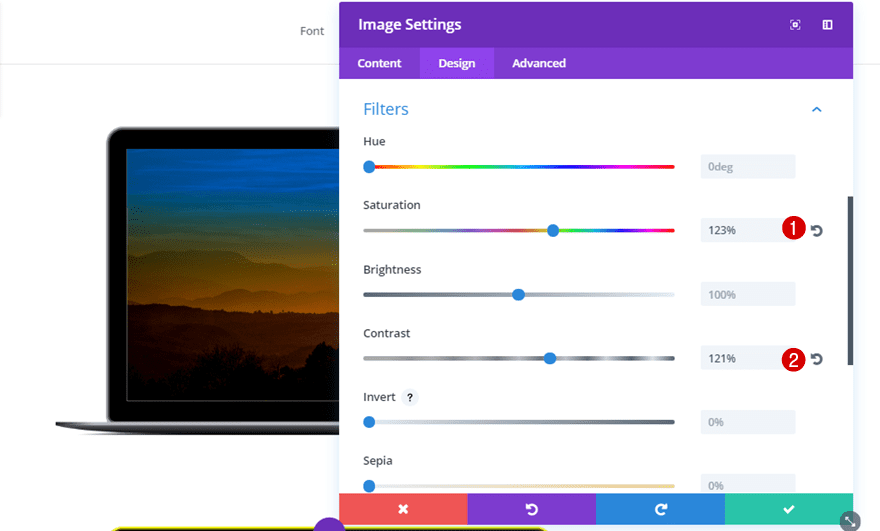
Task: Click the expand modal fullscreen icon
Action: [795, 25]
